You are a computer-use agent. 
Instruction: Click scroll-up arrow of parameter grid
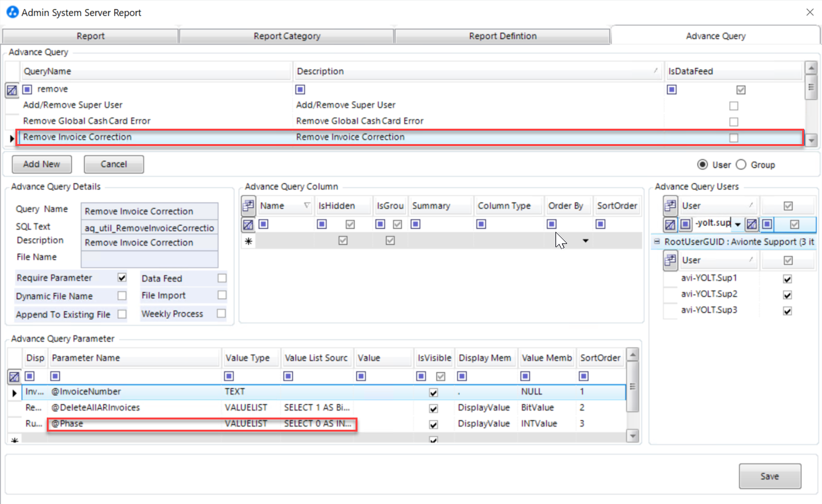633,354
